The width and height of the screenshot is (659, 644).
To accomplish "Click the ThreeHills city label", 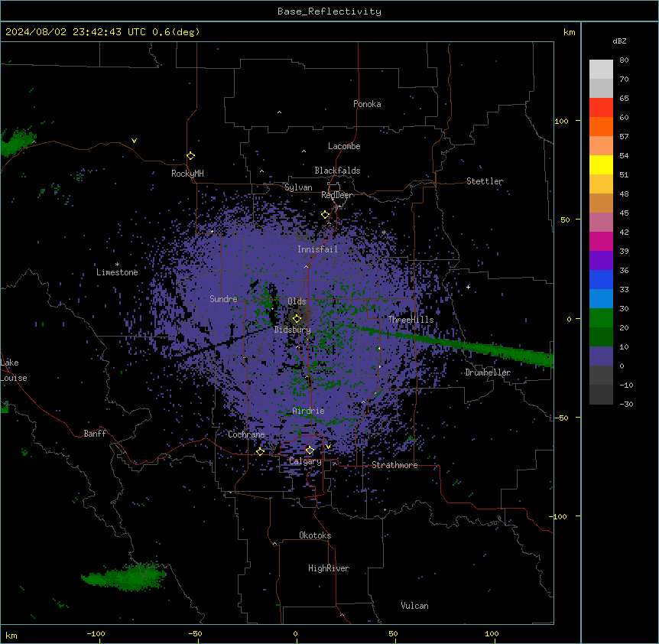I will pos(411,320).
